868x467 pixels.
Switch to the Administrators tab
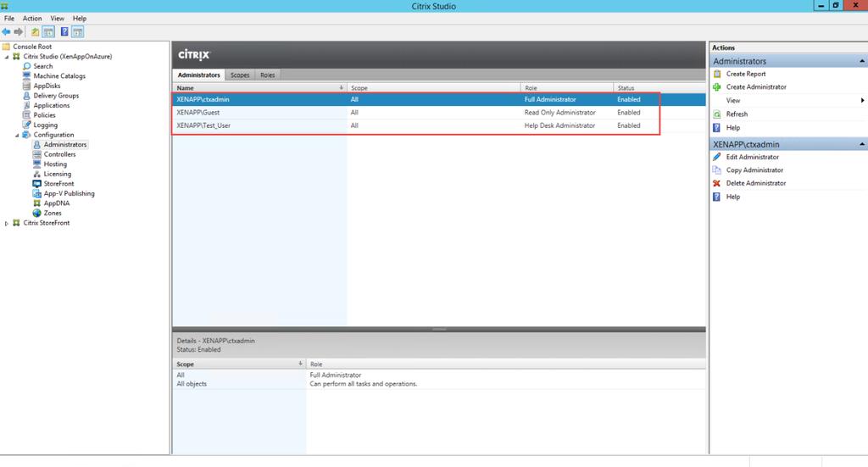198,75
